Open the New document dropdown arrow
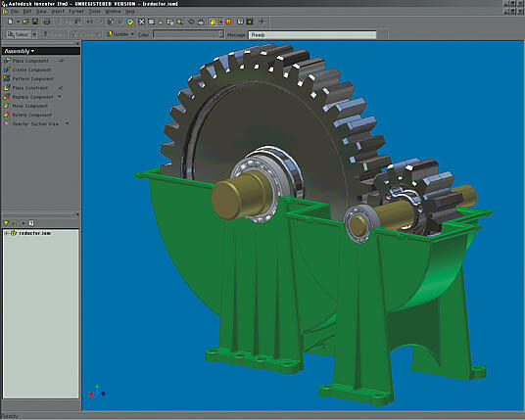The width and height of the screenshot is (525, 420). pyautogui.click(x=18, y=23)
